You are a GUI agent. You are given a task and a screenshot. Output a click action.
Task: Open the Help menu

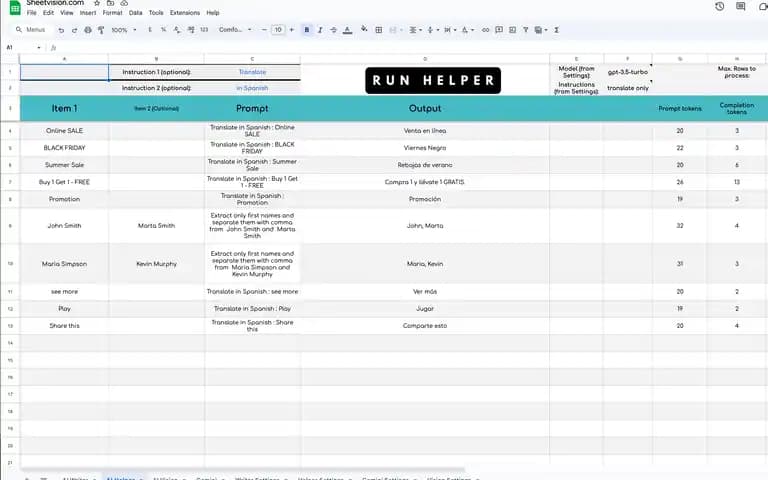click(213, 13)
